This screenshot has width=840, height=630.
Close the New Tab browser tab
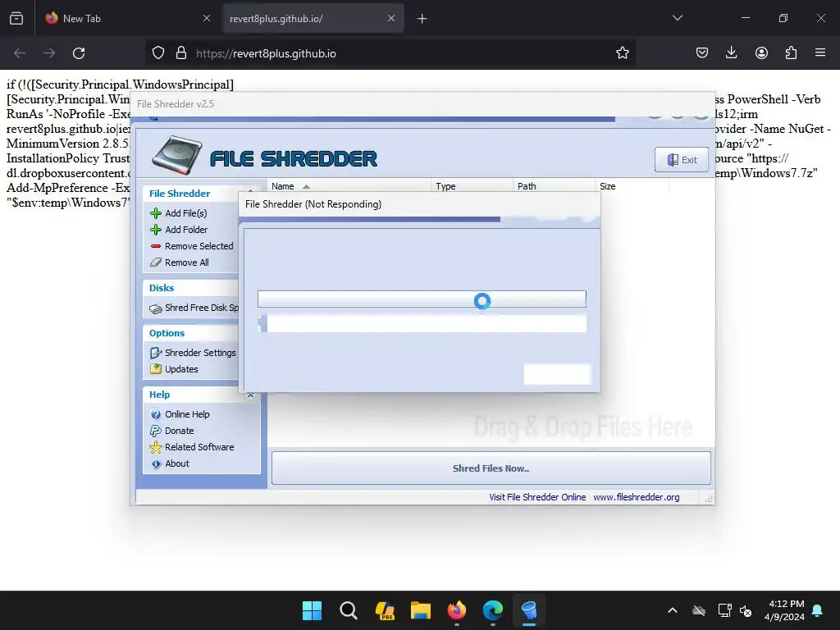[x=207, y=18]
